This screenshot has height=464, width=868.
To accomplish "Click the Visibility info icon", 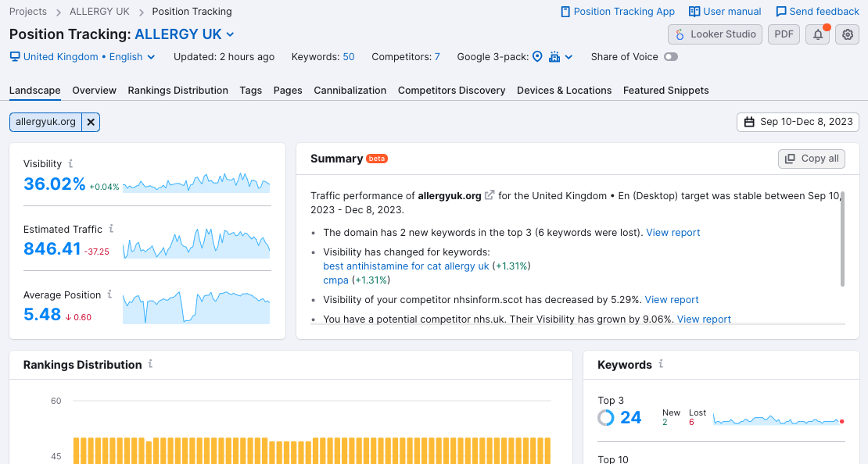I will pos(70,164).
